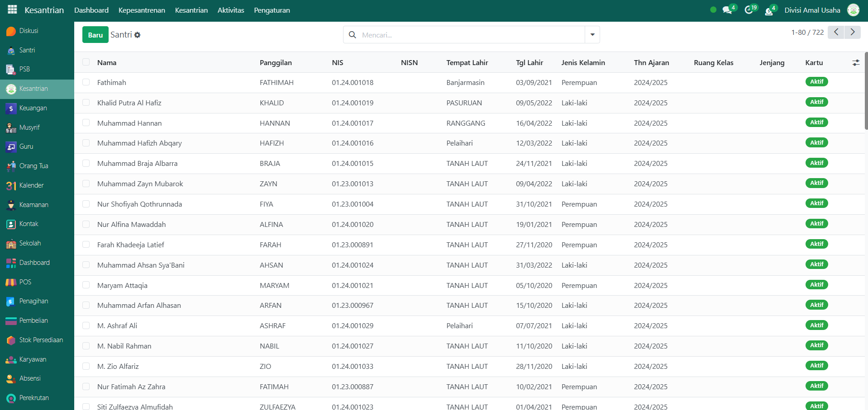Open the POS app icon

click(x=11, y=282)
